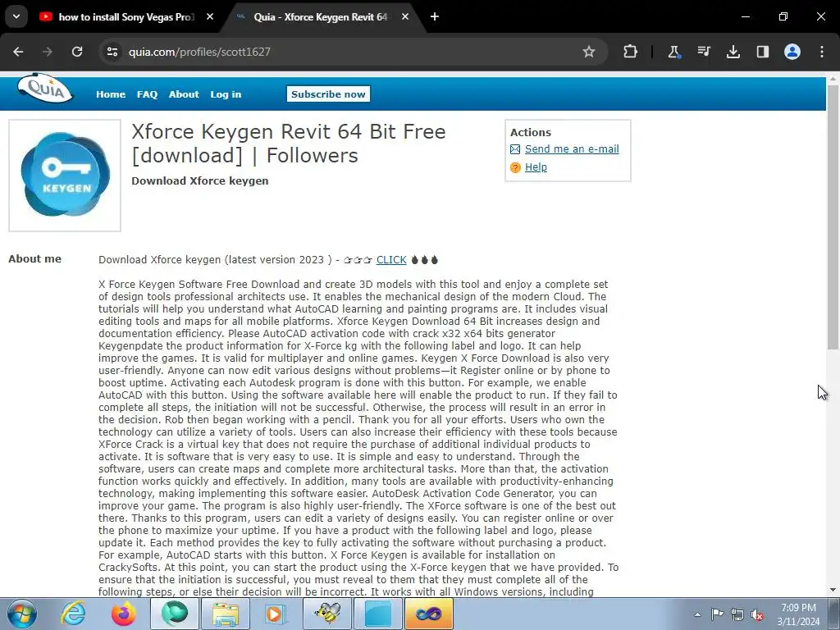
Task: Open the Chrome profile avatar
Action: [792, 52]
